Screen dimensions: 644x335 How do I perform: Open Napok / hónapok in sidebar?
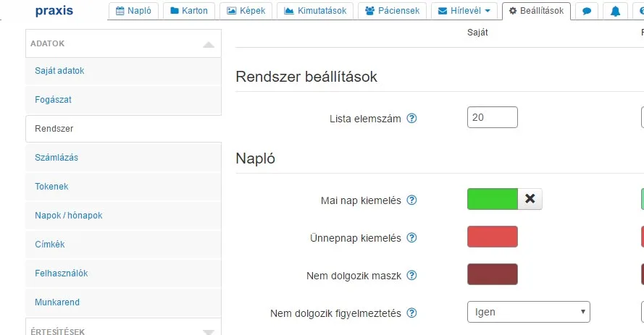(123, 216)
